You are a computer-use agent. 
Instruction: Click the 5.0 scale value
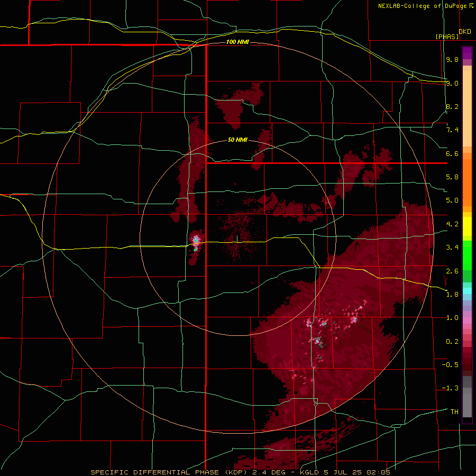pyautogui.click(x=452, y=200)
